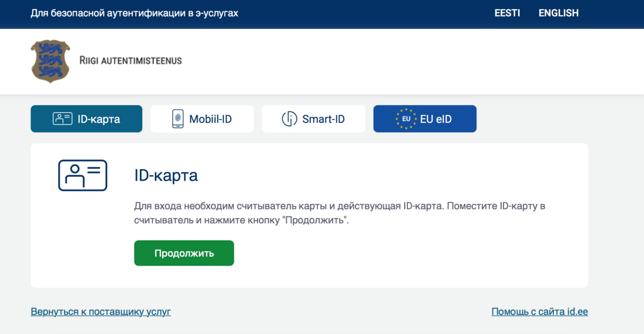The width and height of the screenshot is (644, 334).
Task: Click the EU stars flag icon
Action: pos(406,119)
